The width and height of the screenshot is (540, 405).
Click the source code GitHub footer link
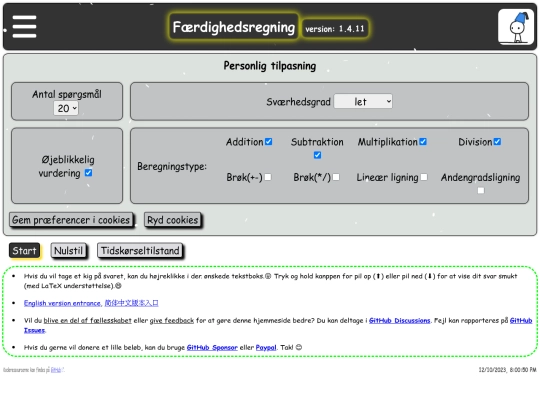coord(56,370)
